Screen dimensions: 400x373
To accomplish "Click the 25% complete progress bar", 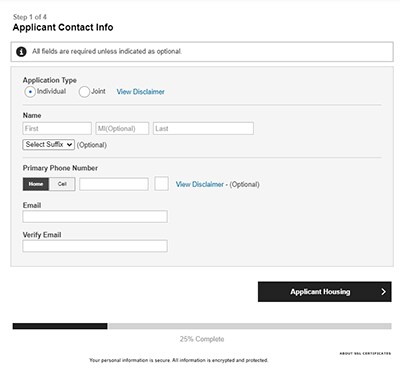I will coord(202,326).
